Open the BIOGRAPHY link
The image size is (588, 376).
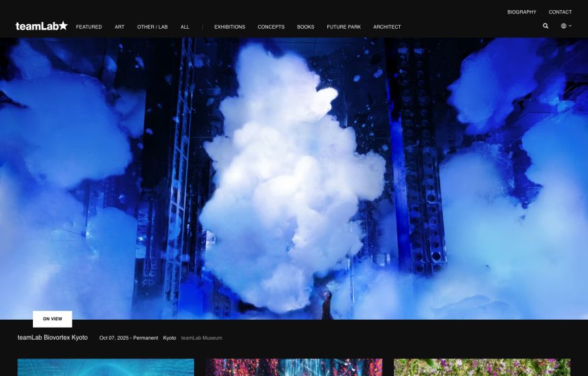(x=521, y=12)
